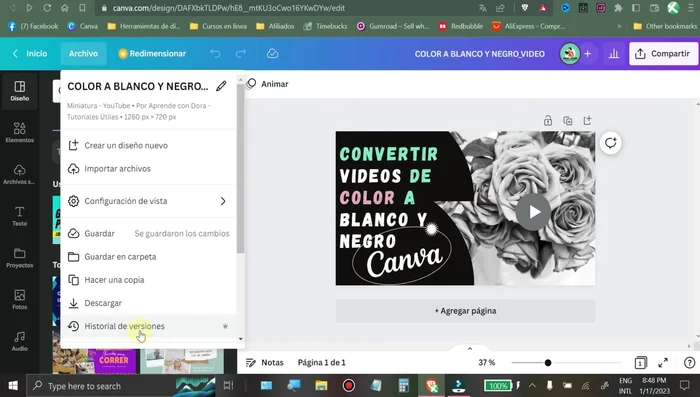Open the user profile avatar
This screenshot has width=700, height=397.
tap(570, 54)
